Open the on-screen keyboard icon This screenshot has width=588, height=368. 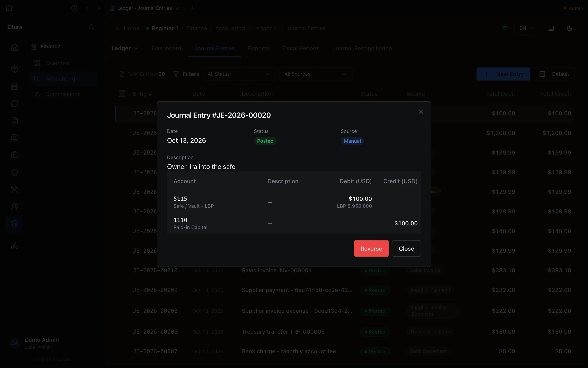click(551, 28)
